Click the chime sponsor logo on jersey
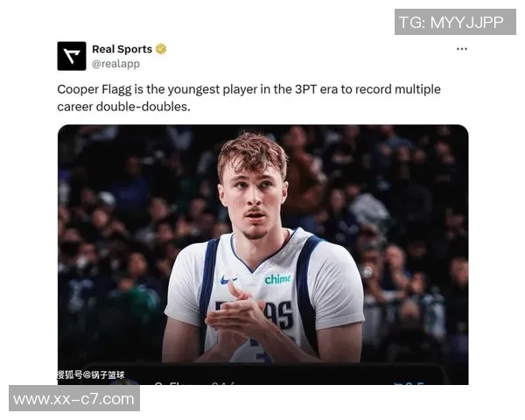 coord(277,278)
